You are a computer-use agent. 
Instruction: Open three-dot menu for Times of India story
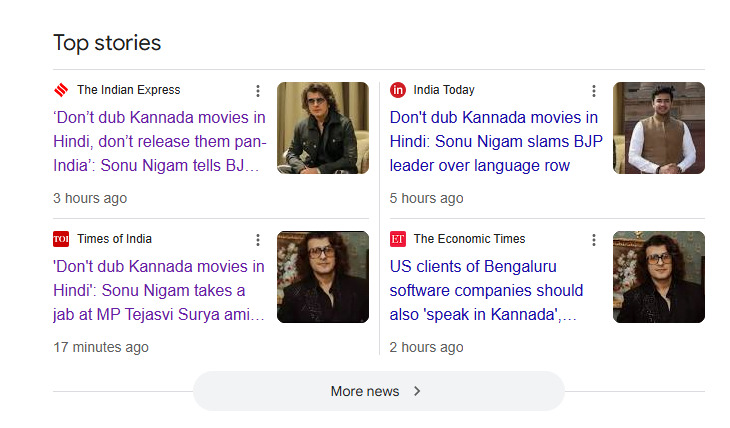tap(257, 240)
